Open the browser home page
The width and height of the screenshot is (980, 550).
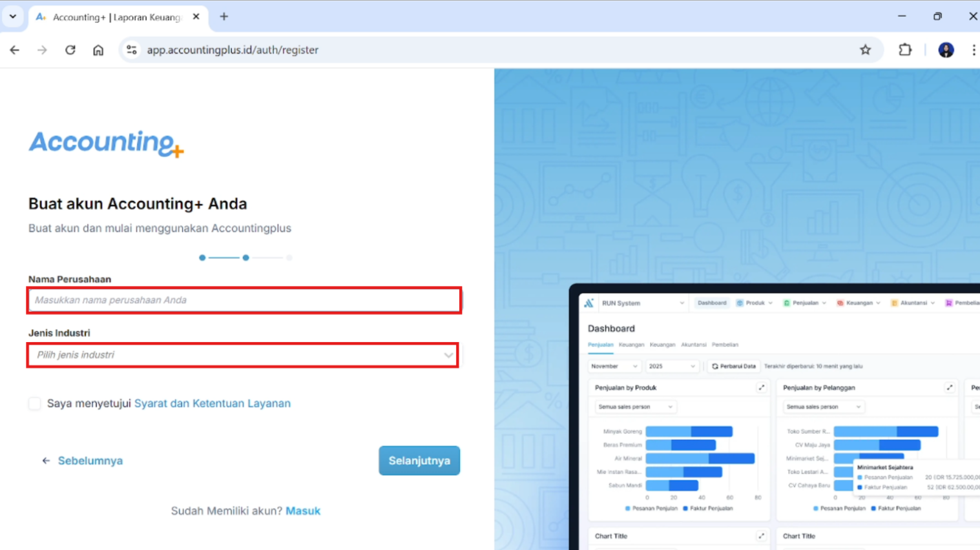98,50
